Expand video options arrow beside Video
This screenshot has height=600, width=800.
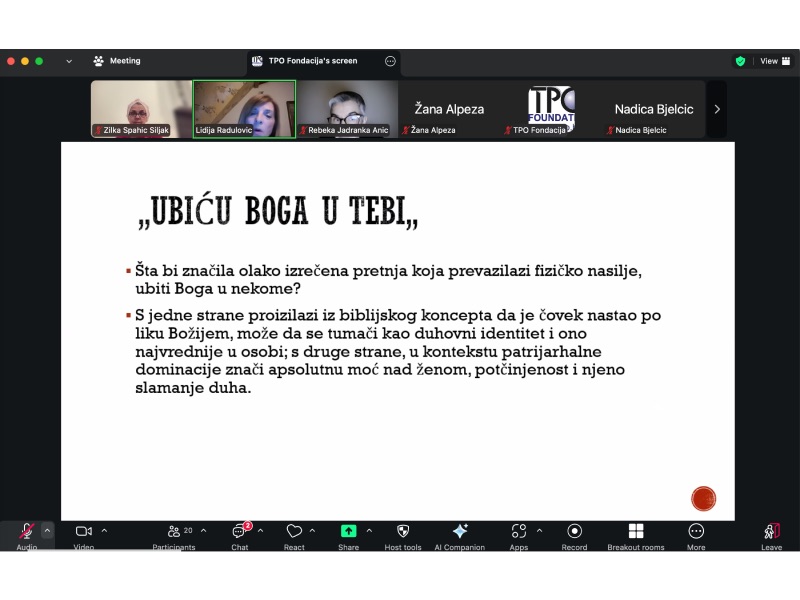(104, 531)
